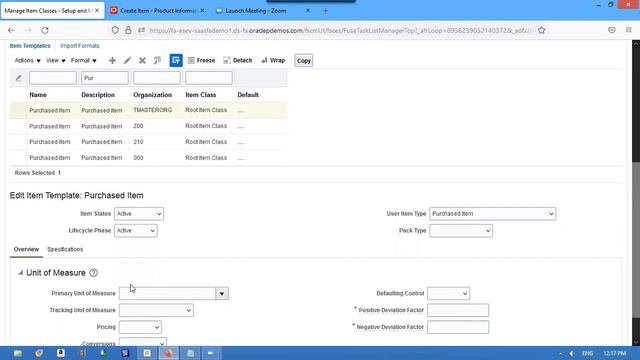
Task: Open the View menu
Action: [x=56, y=60]
